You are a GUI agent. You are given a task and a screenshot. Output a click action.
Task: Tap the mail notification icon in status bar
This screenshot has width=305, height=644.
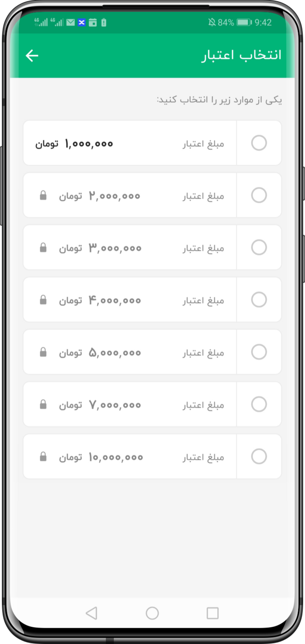(x=71, y=22)
